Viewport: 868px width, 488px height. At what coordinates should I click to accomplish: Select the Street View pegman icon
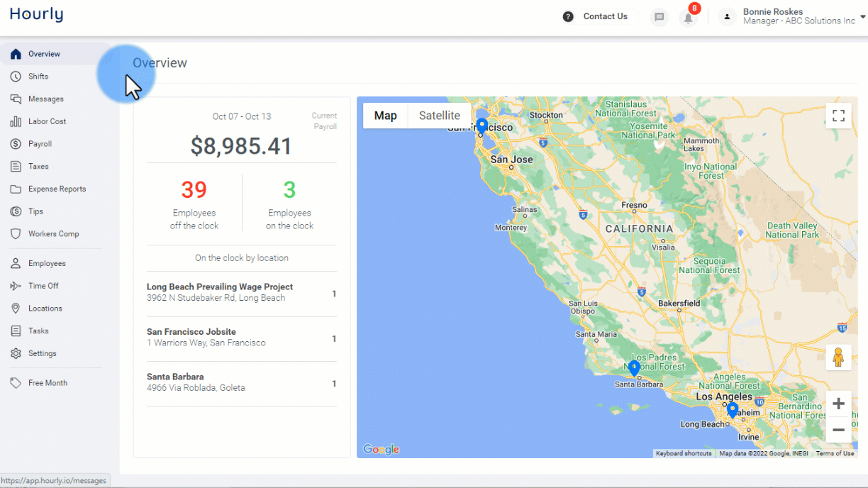[838, 357]
